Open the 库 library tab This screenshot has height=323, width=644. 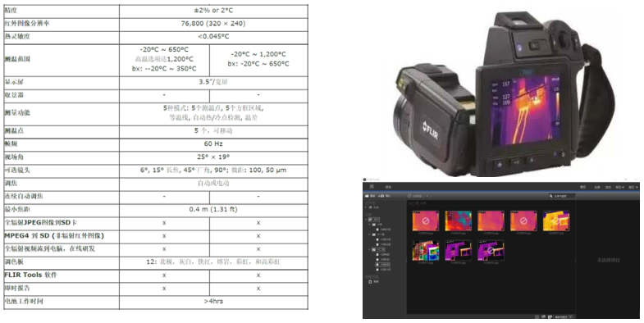pos(372,187)
